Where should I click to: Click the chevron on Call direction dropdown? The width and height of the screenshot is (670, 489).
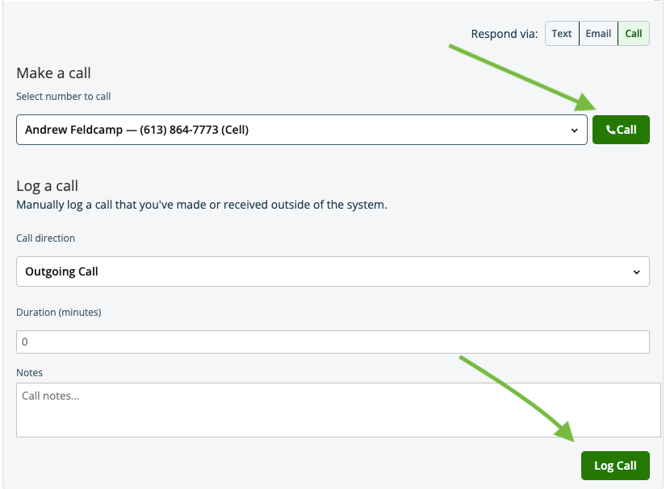[637, 272]
